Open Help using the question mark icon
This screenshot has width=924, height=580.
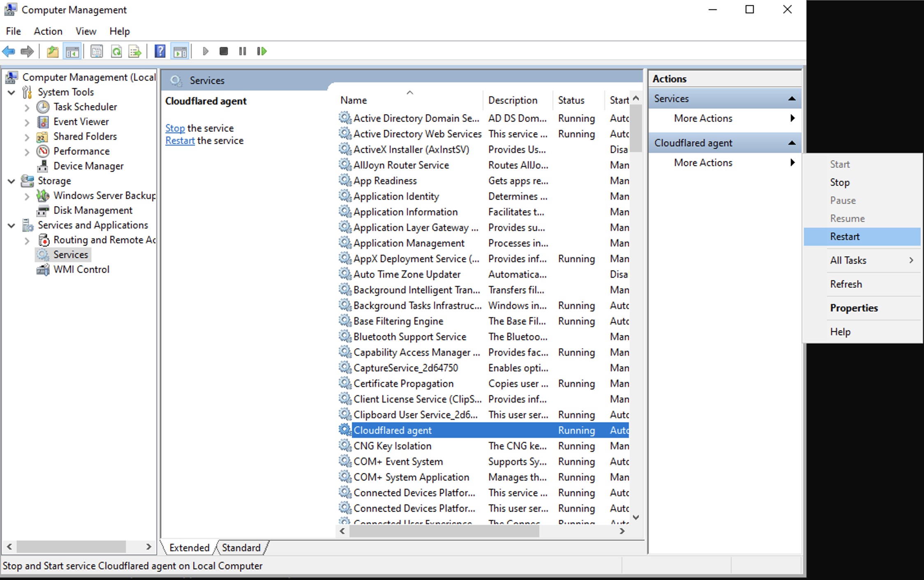point(160,51)
